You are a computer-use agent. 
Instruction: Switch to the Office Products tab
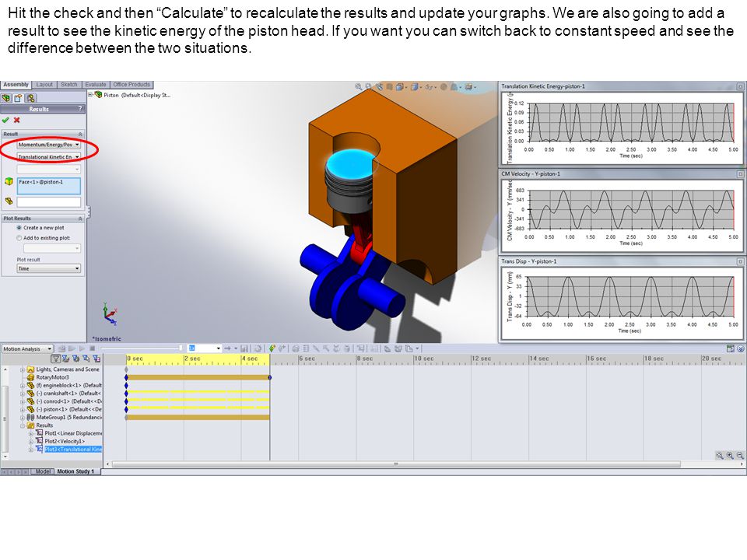click(x=132, y=85)
